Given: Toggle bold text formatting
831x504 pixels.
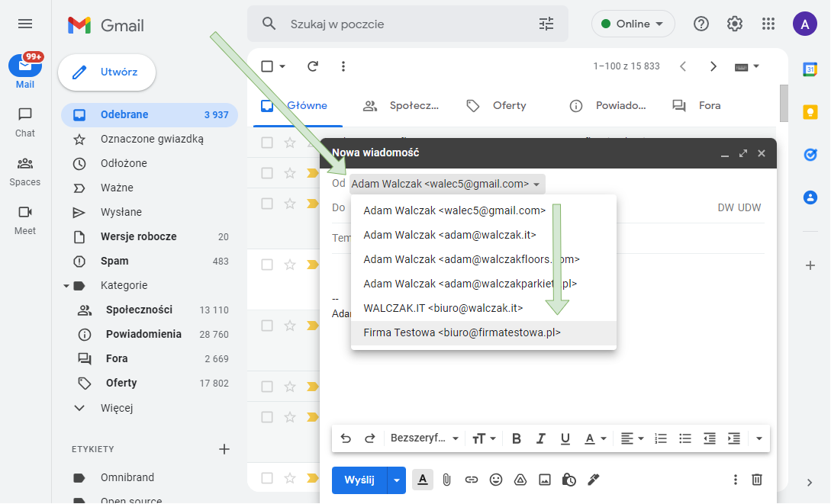Looking at the screenshot, I should 517,438.
